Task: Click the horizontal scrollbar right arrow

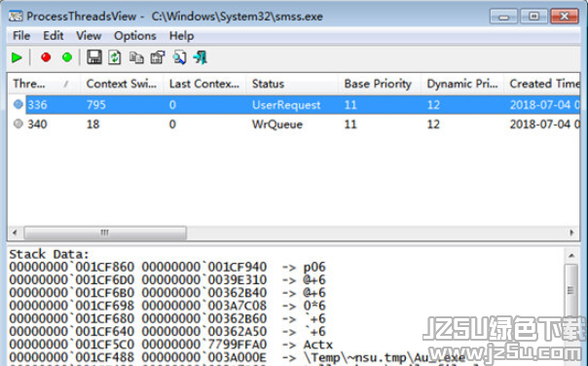Action: click(x=571, y=233)
